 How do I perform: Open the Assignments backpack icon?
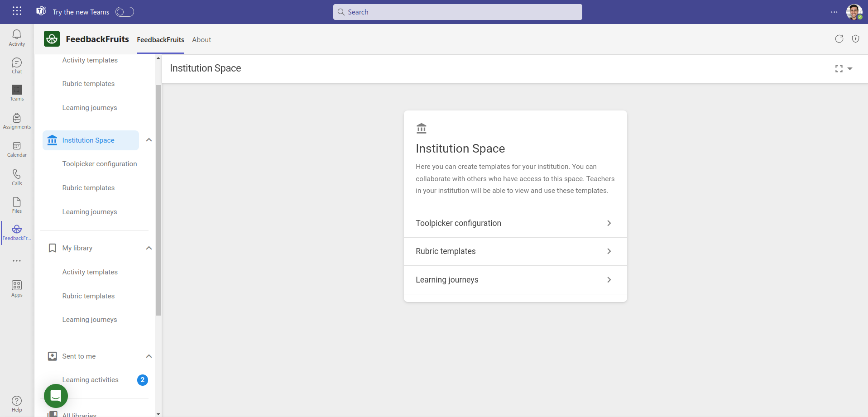[17, 121]
